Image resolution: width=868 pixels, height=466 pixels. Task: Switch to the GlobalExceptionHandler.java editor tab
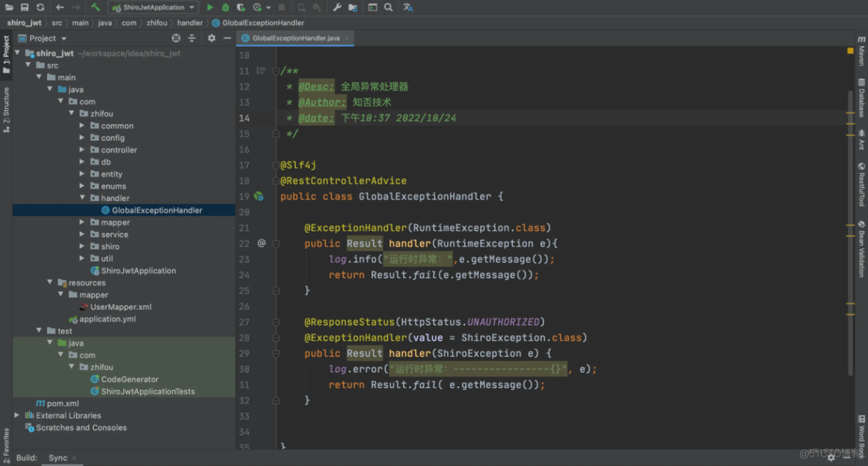295,37
